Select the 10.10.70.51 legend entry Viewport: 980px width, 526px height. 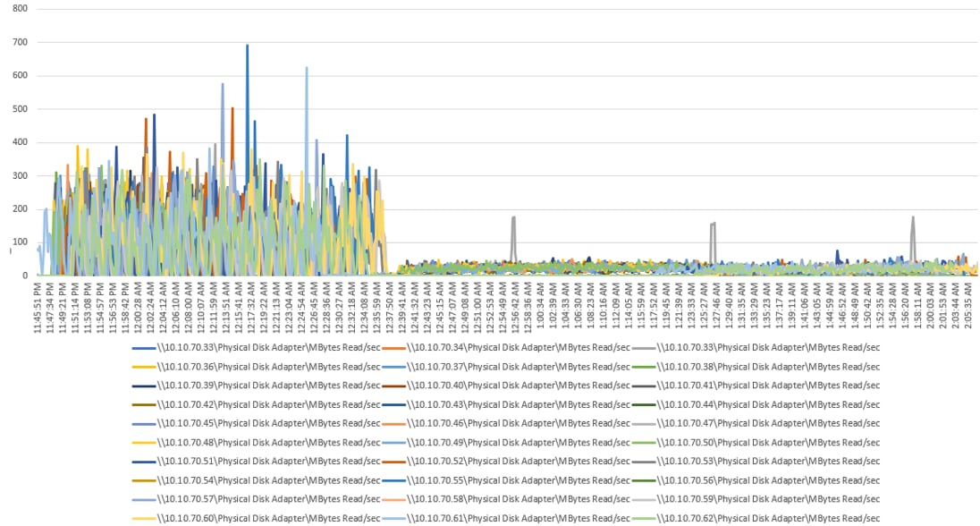tap(257, 462)
